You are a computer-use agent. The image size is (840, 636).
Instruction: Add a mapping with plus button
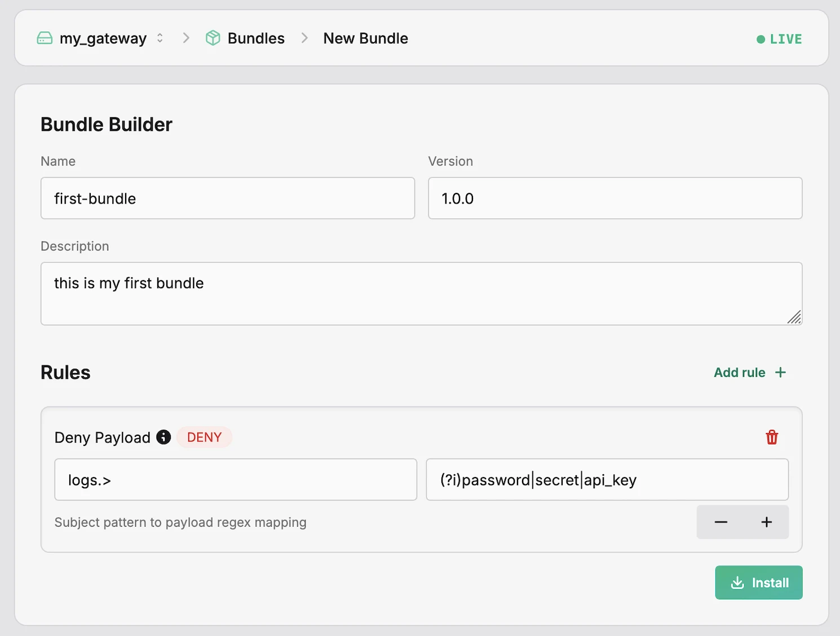767,522
